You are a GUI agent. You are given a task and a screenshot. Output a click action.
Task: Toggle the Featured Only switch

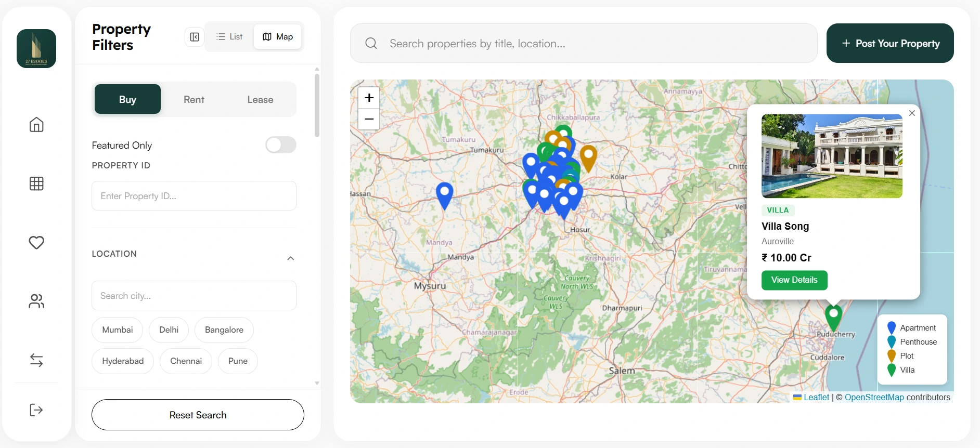point(281,145)
